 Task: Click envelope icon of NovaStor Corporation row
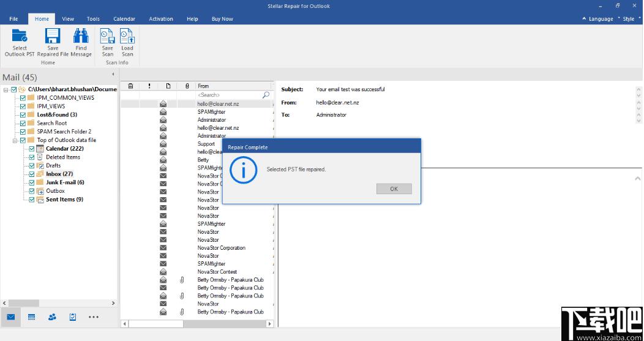[163, 248]
